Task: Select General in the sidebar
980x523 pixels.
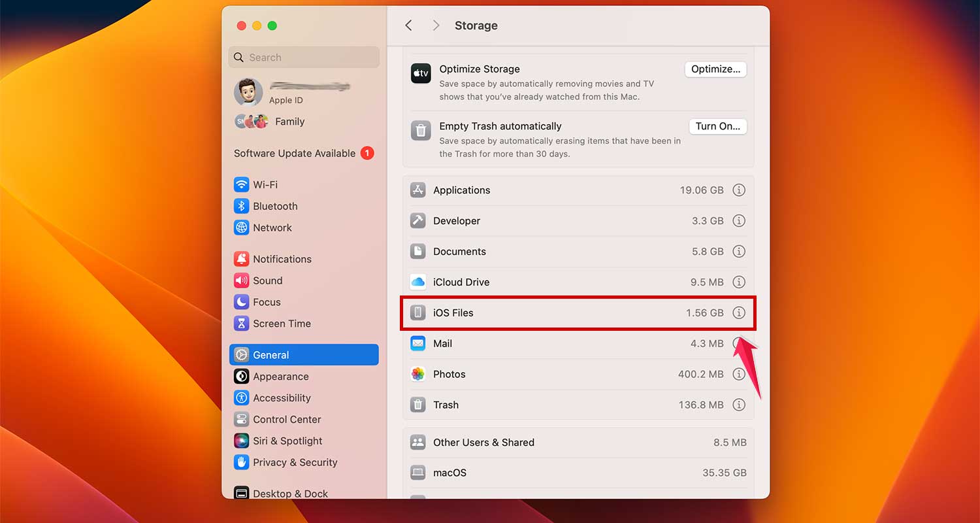Action: [x=270, y=354]
